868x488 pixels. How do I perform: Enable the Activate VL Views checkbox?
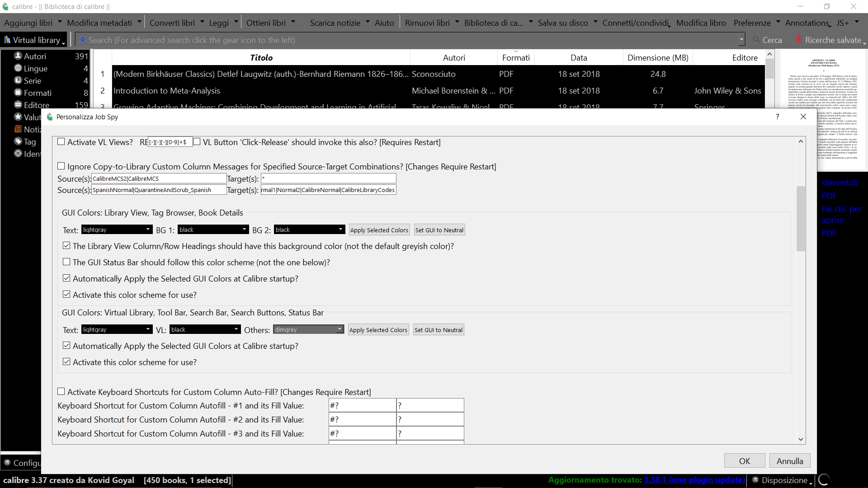pyautogui.click(x=61, y=142)
